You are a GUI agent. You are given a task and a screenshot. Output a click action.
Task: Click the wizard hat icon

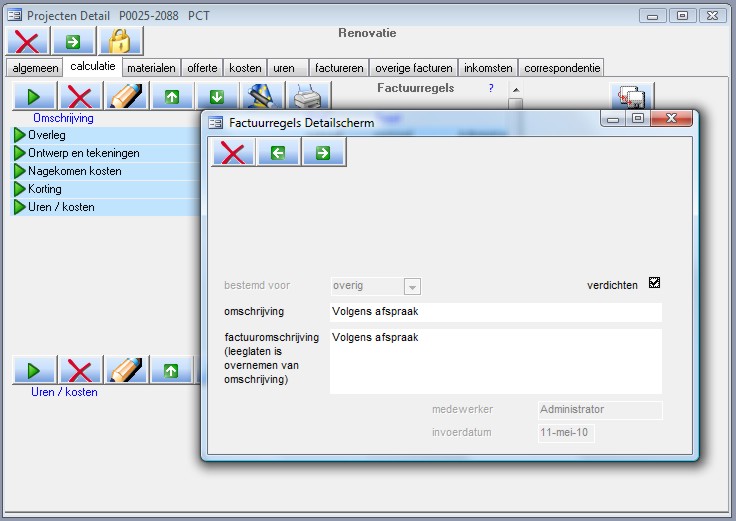[x=262, y=96]
